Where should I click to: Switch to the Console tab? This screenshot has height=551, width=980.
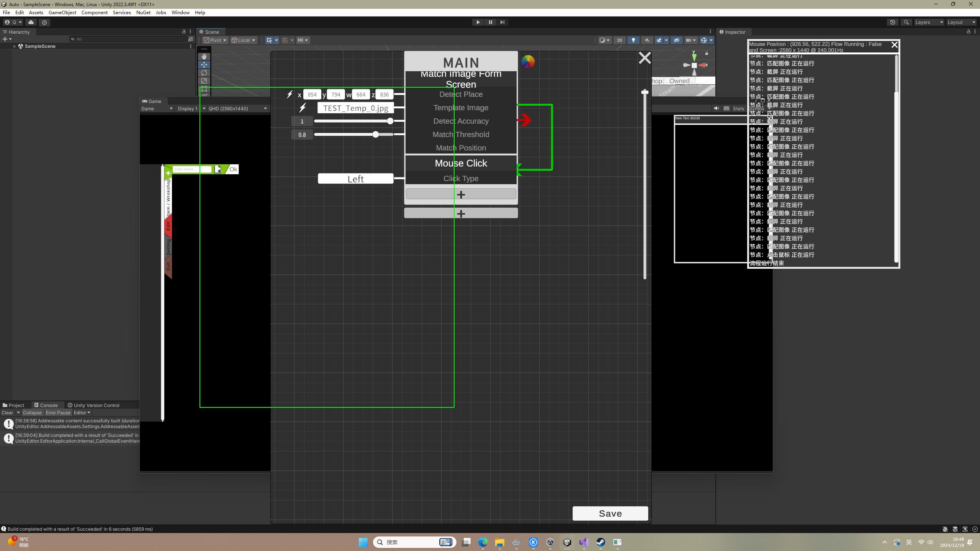pos(47,405)
